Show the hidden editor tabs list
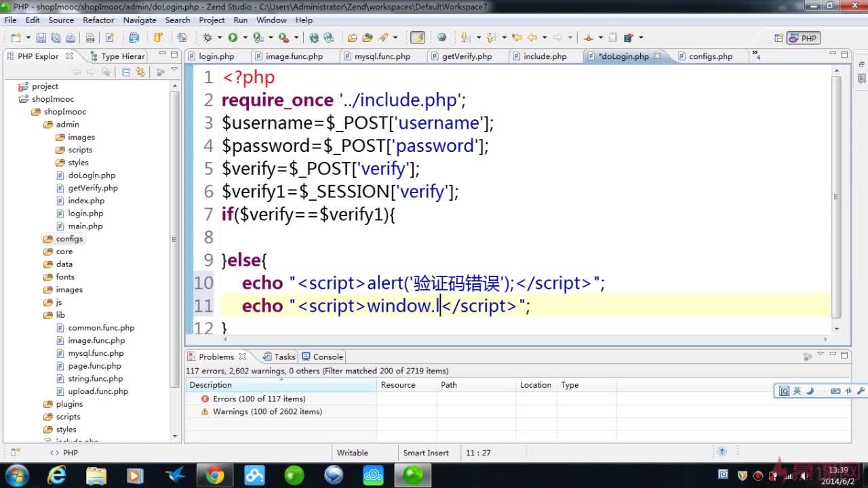 coord(756,56)
